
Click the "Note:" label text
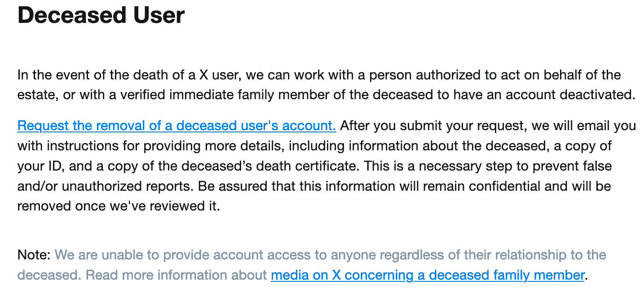click(x=34, y=255)
